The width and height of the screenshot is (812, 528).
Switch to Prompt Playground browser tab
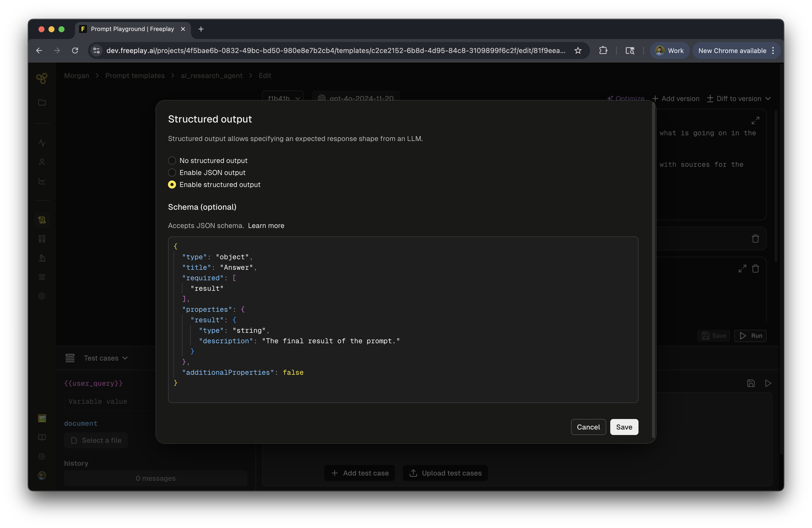click(x=132, y=29)
